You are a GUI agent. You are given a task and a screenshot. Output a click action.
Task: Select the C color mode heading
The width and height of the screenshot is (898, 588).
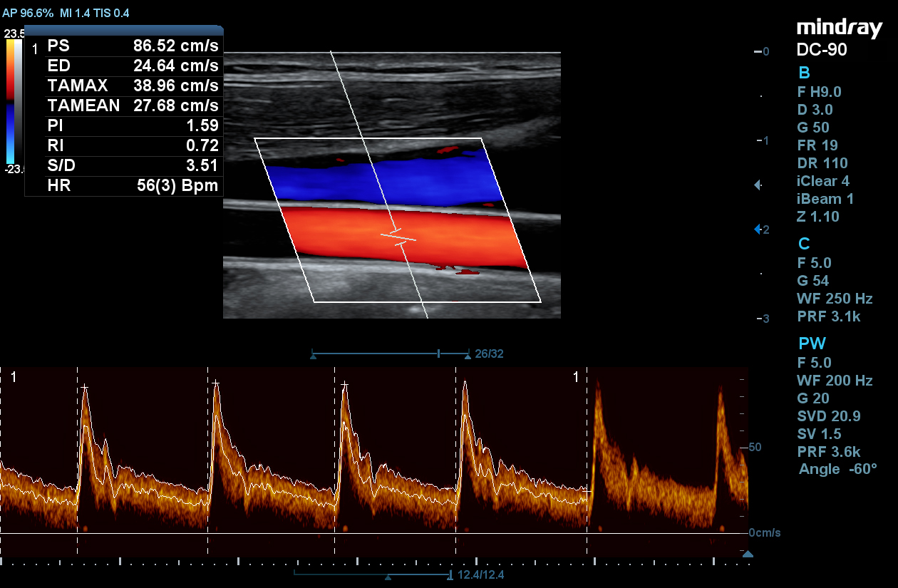[x=804, y=244]
